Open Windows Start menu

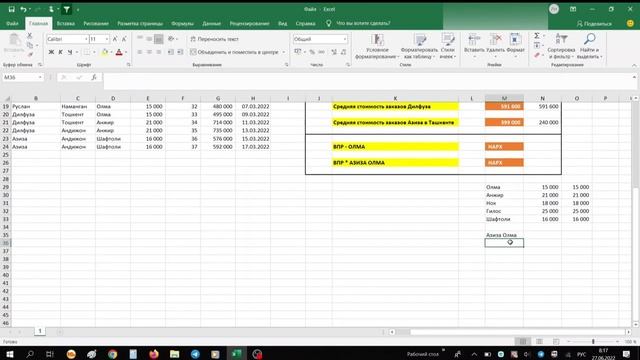(9, 354)
